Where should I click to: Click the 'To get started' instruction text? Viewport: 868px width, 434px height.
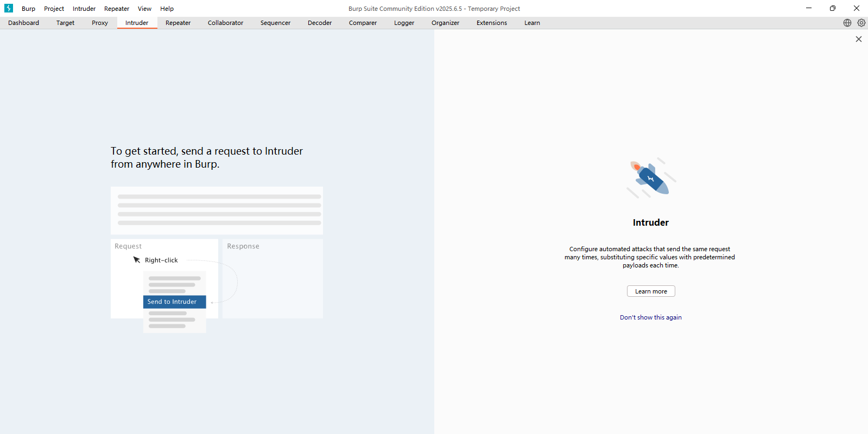(207, 157)
